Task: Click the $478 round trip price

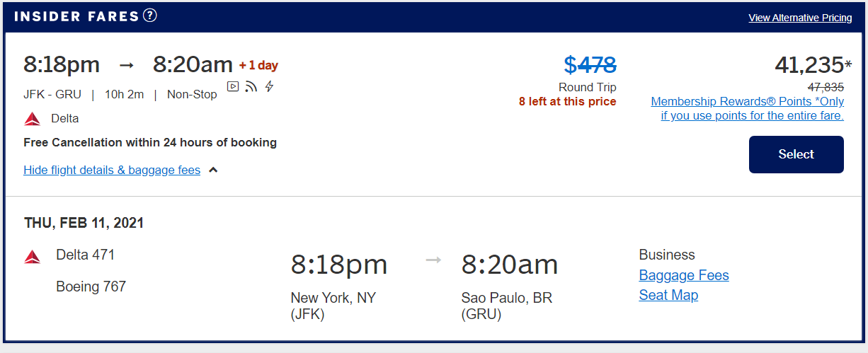Action: 590,65
